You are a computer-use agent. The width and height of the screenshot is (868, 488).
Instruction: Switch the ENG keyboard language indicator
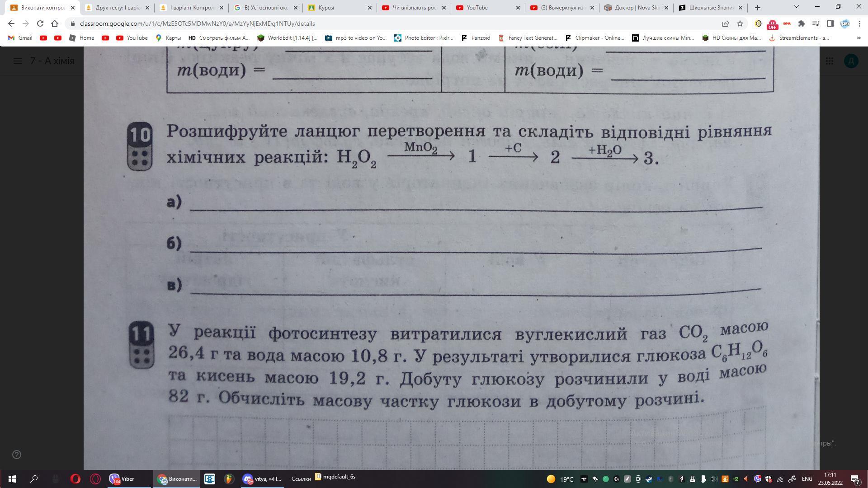click(x=807, y=479)
